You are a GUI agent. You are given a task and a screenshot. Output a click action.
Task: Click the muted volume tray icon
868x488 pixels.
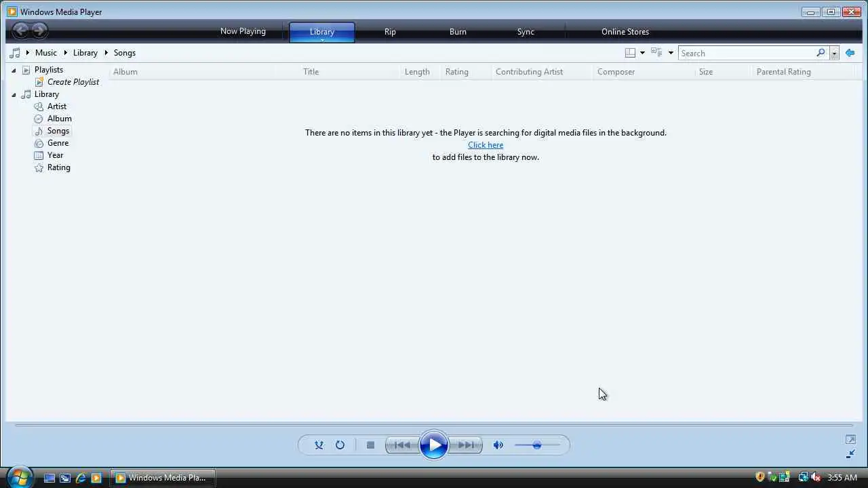pyautogui.click(x=816, y=478)
